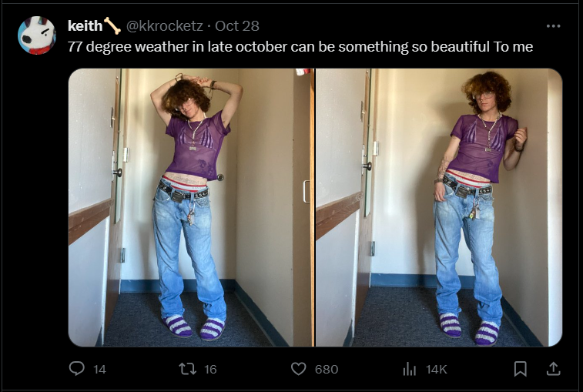
Task: Click the Oct 28 timestamp
Action: pyautogui.click(x=237, y=25)
